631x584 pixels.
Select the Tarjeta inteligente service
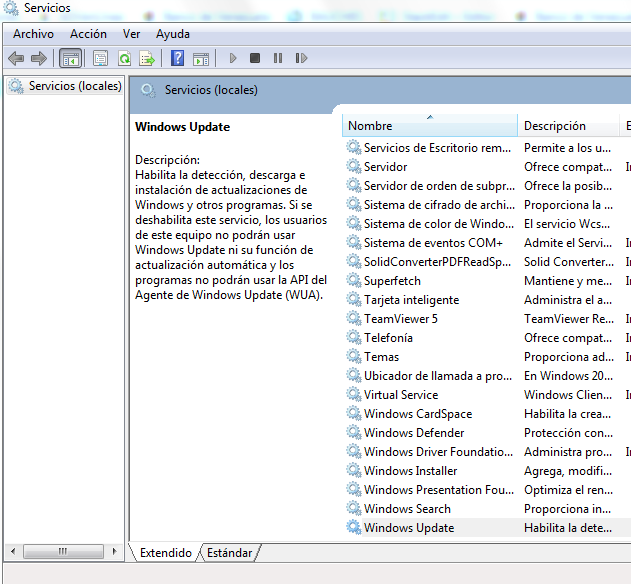point(411,299)
